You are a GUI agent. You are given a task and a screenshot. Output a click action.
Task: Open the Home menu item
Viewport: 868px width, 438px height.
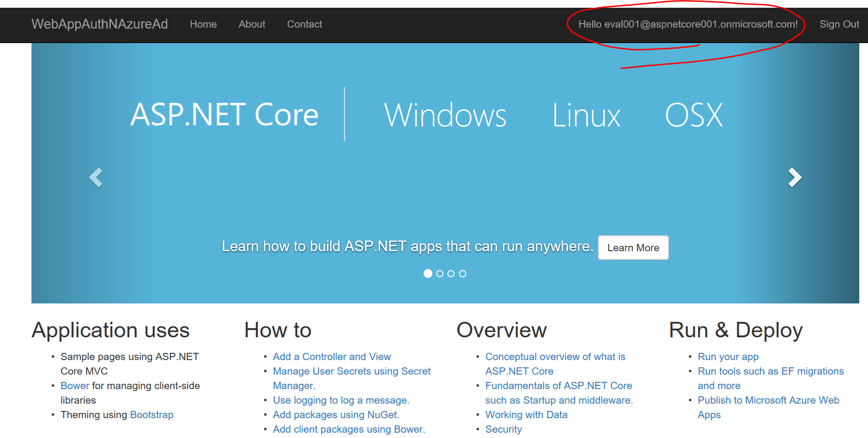203,24
